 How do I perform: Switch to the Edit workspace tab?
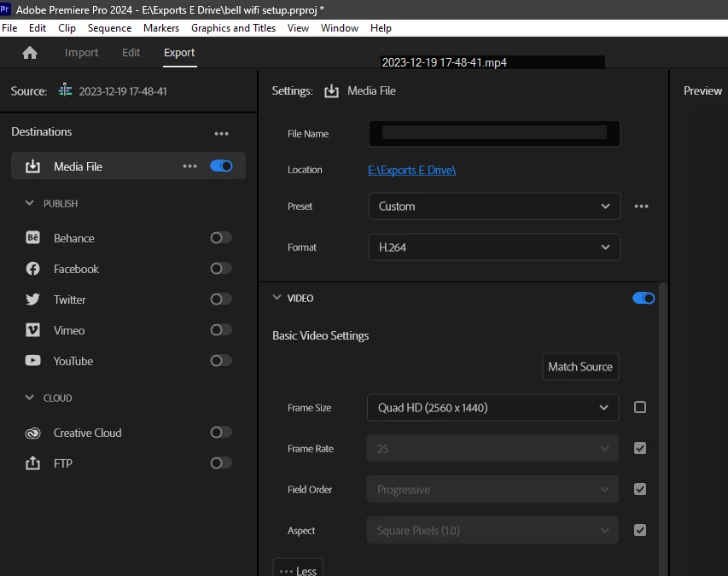tap(131, 52)
